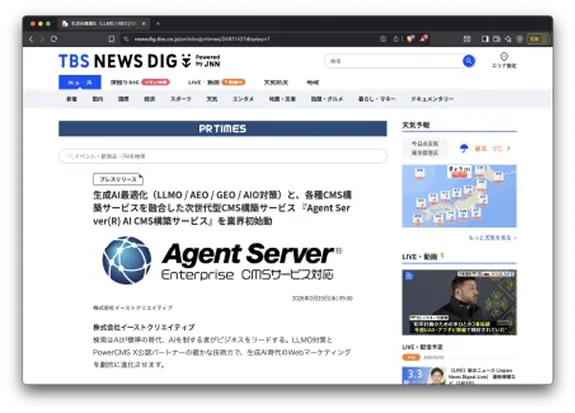575x413 pixels.
Task: Open the area setting location pin
Action: click(504, 60)
